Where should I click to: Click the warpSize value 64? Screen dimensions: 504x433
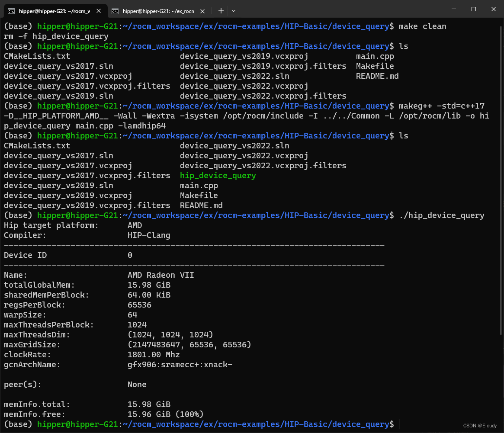[132, 315]
